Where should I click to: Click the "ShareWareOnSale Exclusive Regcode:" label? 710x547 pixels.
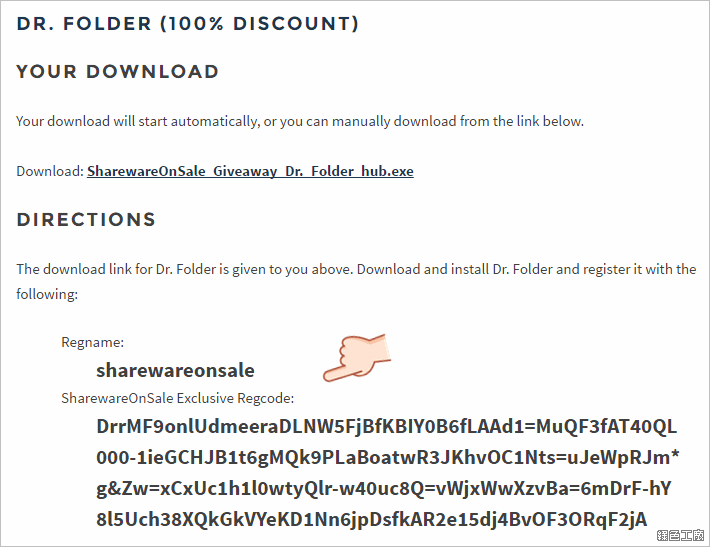tap(178, 398)
